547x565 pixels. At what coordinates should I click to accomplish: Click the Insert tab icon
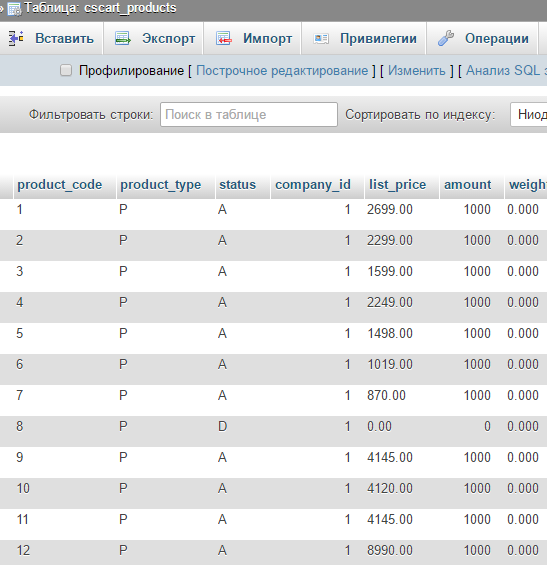pyautogui.click(x=16, y=38)
